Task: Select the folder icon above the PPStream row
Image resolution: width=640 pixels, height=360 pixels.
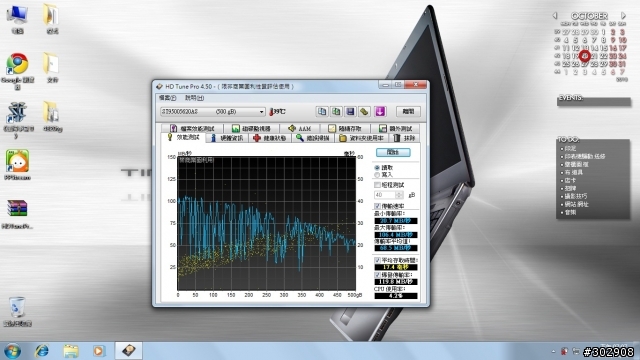Action: (x=52, y=116)
